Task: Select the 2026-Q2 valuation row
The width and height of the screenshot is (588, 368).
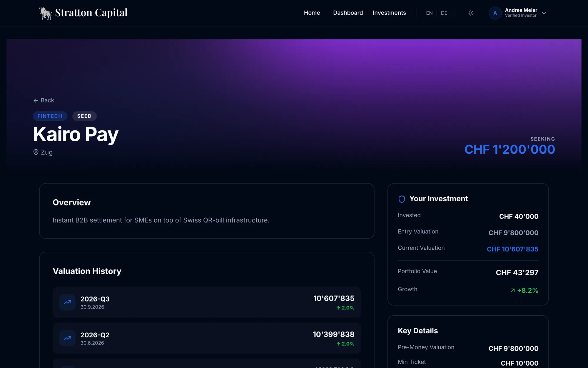Action: coord(207,338)
